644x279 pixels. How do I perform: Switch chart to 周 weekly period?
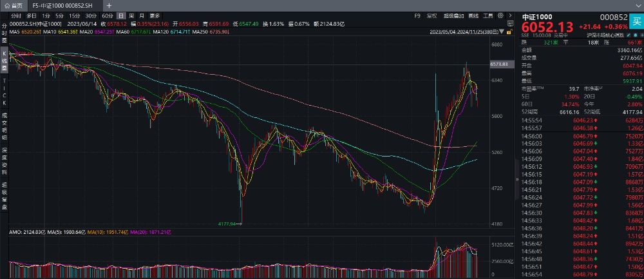pos(131,15)
